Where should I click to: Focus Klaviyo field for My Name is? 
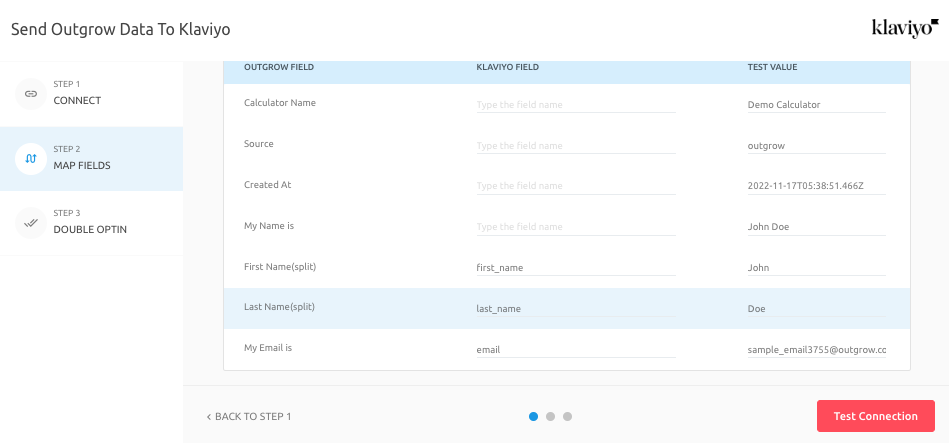[x=576, y=227]
